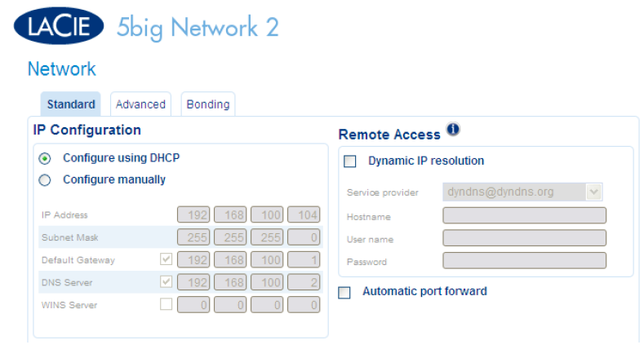Click Subnet Mask third octet field
This screenshot has height=358, width=644.
267,237
